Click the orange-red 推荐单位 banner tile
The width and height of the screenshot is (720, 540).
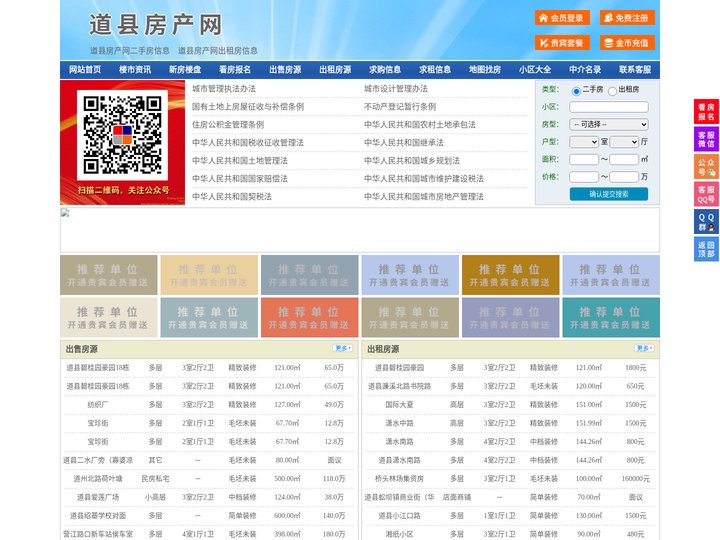[x=309, y=317]
